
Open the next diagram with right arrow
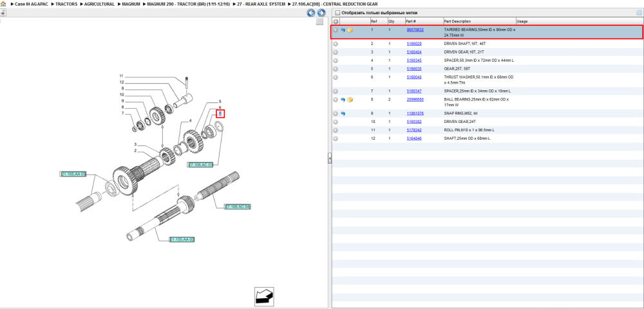pos(321,13)
